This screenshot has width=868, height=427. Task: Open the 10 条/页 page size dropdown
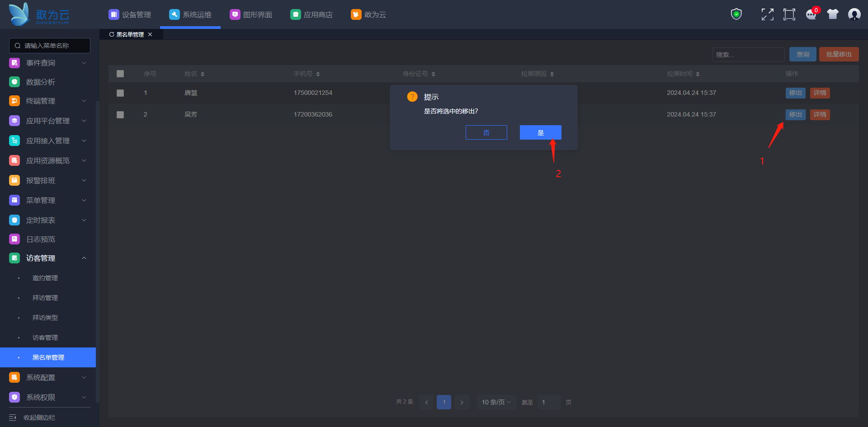(x=496, y=402)
